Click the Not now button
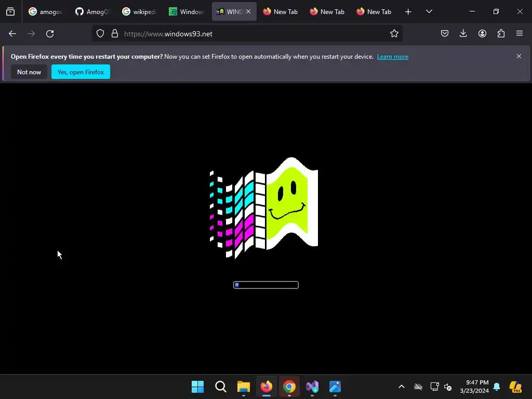The image size is (532, 399). pyautogui.click(x=29, y=72)
